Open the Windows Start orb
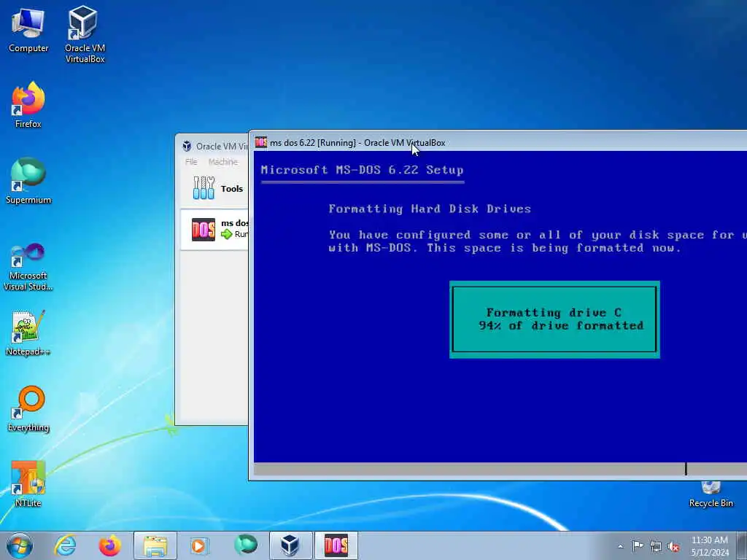 click(x=20, y=545)
